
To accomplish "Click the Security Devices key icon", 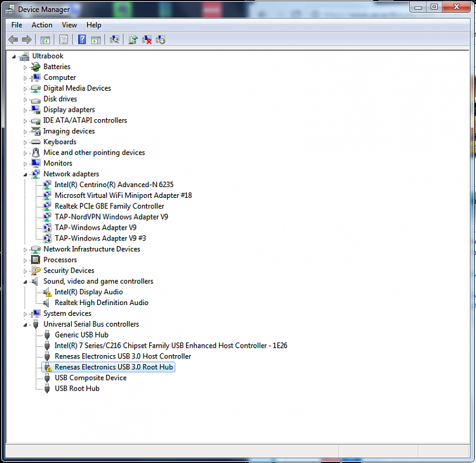I will tap(36, 270).
